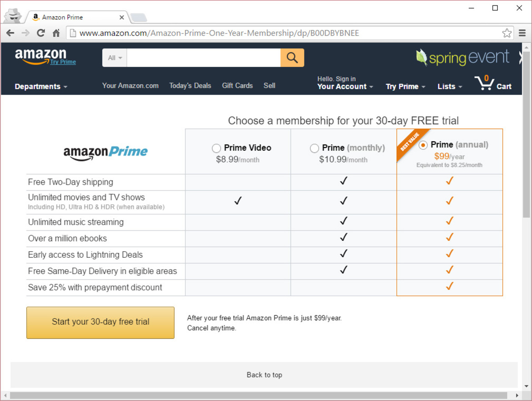Image resolution: width=532 pixels, height=401 pixels.
Task: Bookmark this page with the star icon
Action: click(x=507, y=33)
